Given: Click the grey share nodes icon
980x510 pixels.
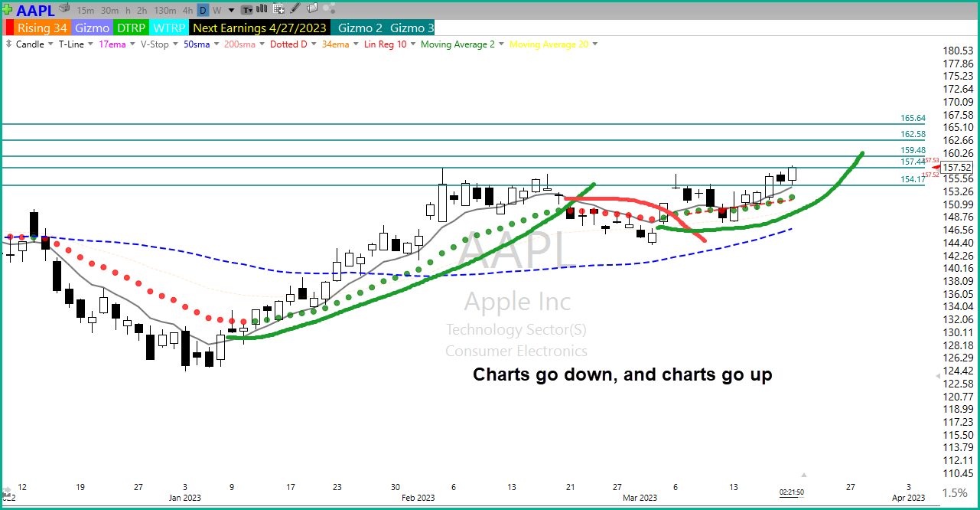Looking at the screenshot, I should point(330,9).
